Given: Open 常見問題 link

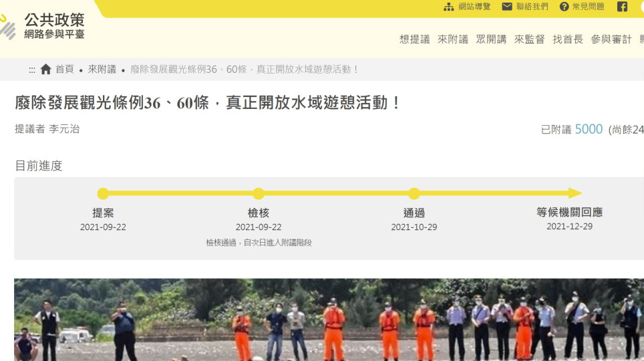Looking at the screenshot, I should pos(588,7).
